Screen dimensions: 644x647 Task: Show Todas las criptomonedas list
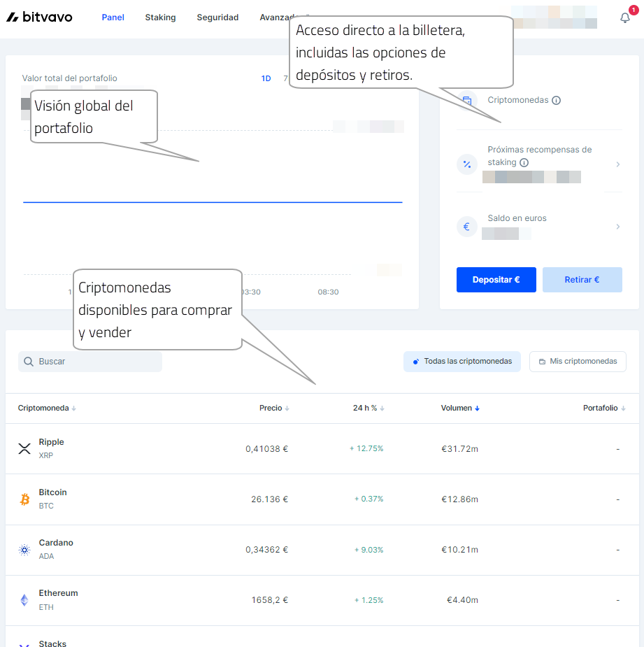click(x=462, y=362)
